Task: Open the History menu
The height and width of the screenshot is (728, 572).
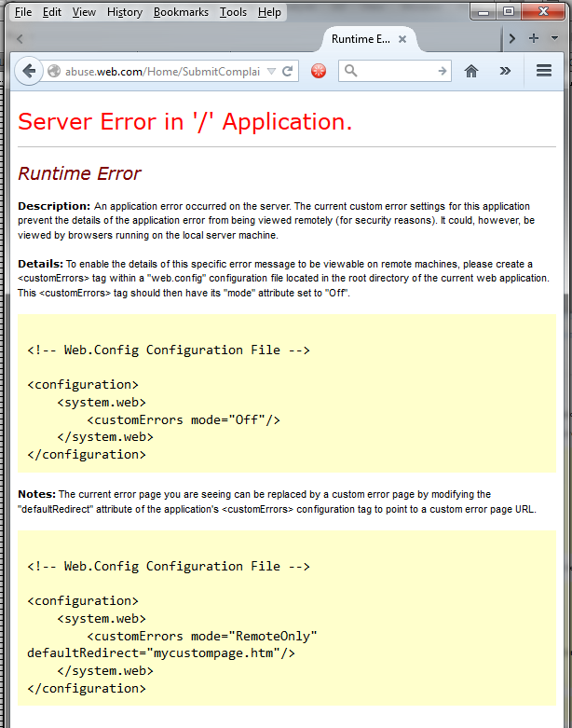Action: [x=125, y=12]
